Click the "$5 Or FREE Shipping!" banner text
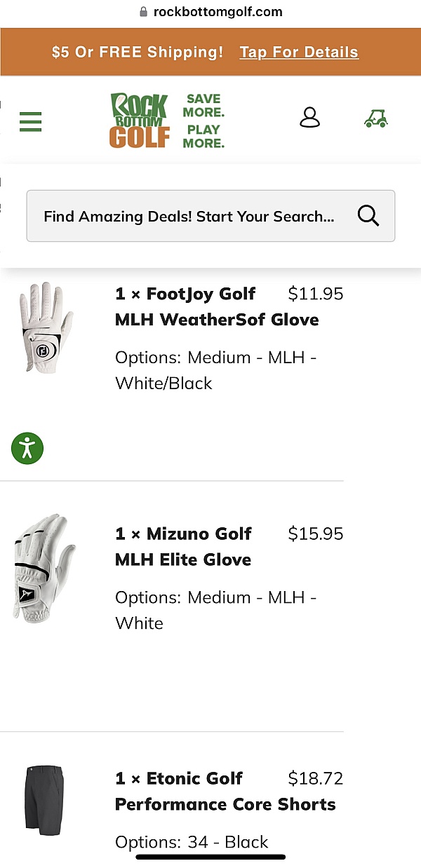Screen dimensions: 421x868 click(138, 53)
